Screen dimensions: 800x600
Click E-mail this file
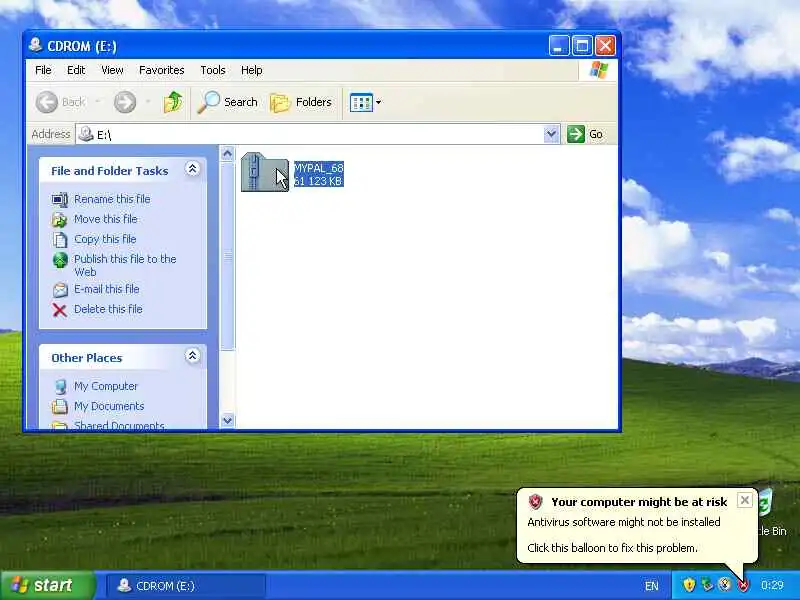click(x=107, y=289)
